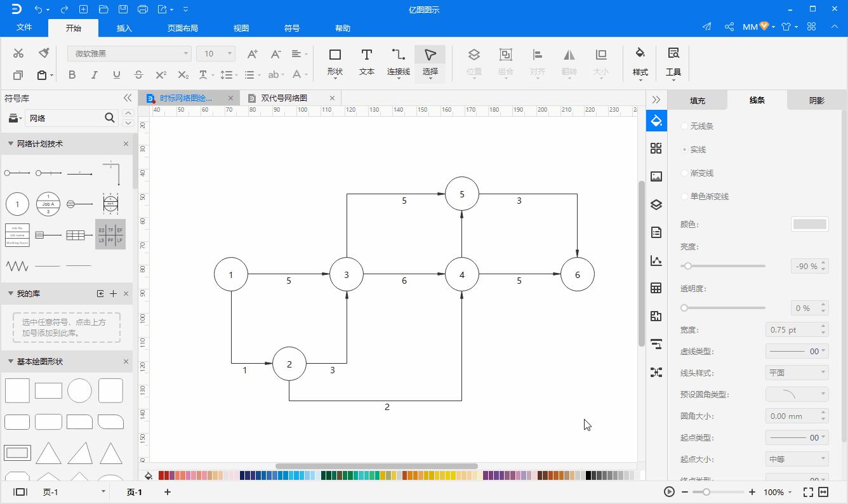This screenshot has height=504, width=848.
Task: Open the 帮助 ribbon tab
Action: 343,28
